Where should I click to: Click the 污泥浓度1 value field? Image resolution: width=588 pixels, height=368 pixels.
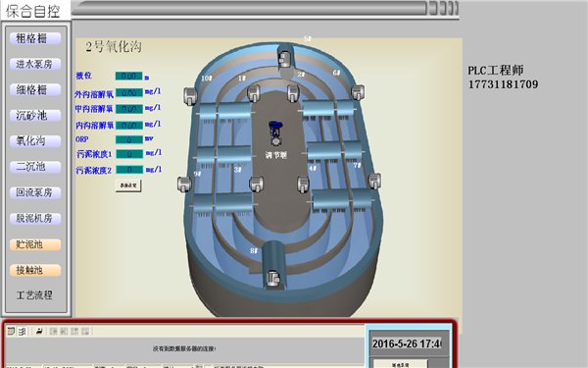tap(129, 154)
